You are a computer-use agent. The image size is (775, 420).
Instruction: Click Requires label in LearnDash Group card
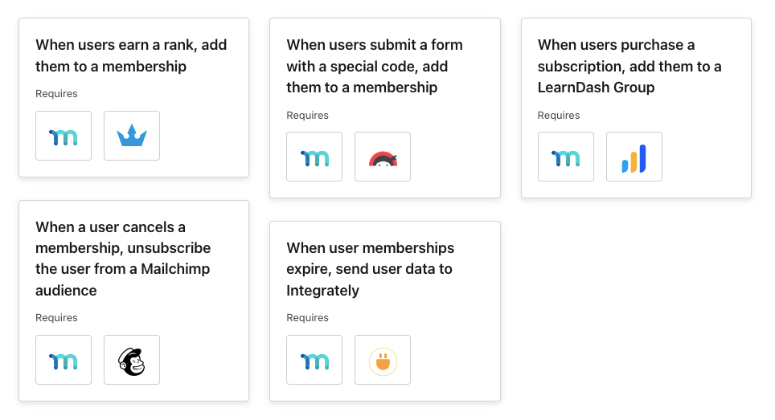(559, 115)
